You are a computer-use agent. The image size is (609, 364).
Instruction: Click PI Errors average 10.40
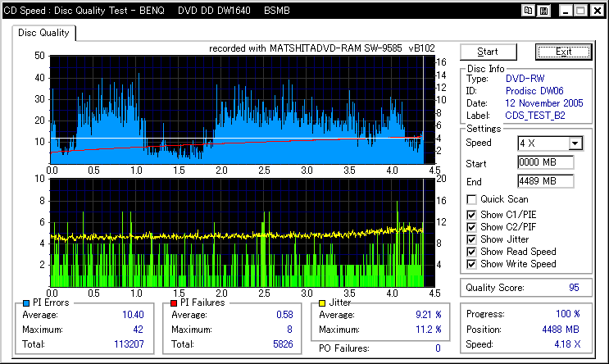click(133, 315)
